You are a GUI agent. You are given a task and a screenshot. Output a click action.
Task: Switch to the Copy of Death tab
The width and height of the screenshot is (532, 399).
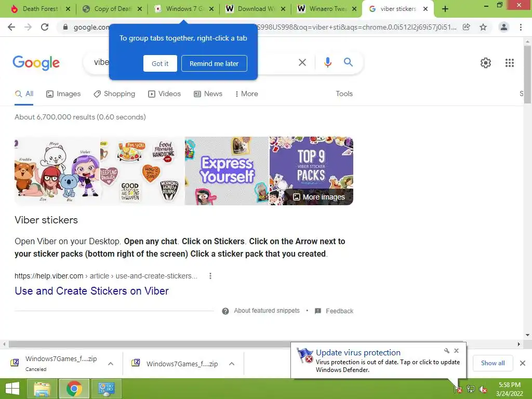[x=112, y=9]
